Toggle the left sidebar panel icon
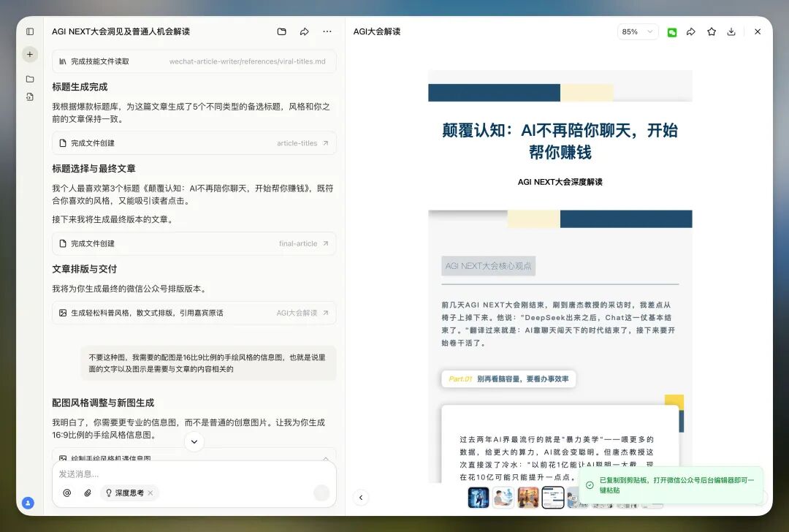The image size is (789, 532). click(x=30, y=31)
